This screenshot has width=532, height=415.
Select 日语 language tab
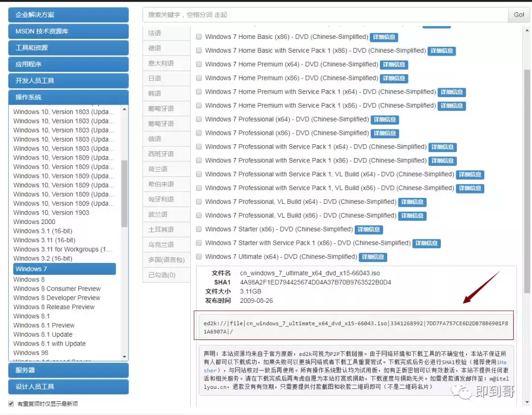(166, 78)
